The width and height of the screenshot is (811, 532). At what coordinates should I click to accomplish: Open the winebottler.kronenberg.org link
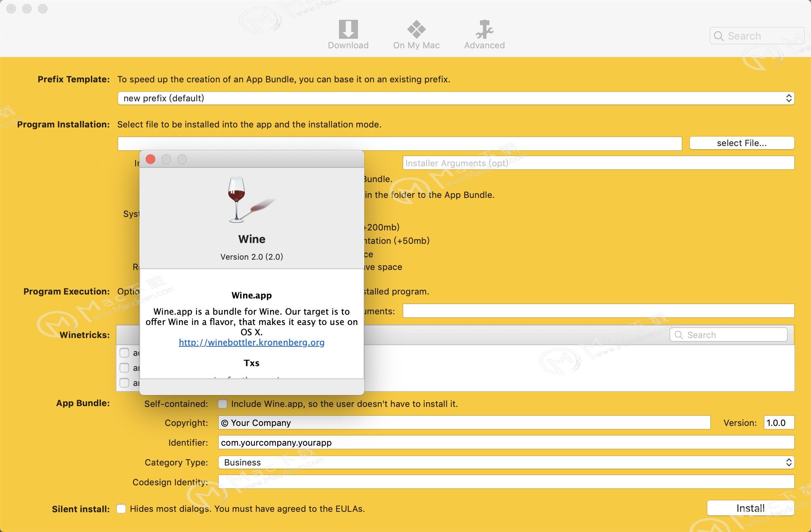tap(251, 342)
